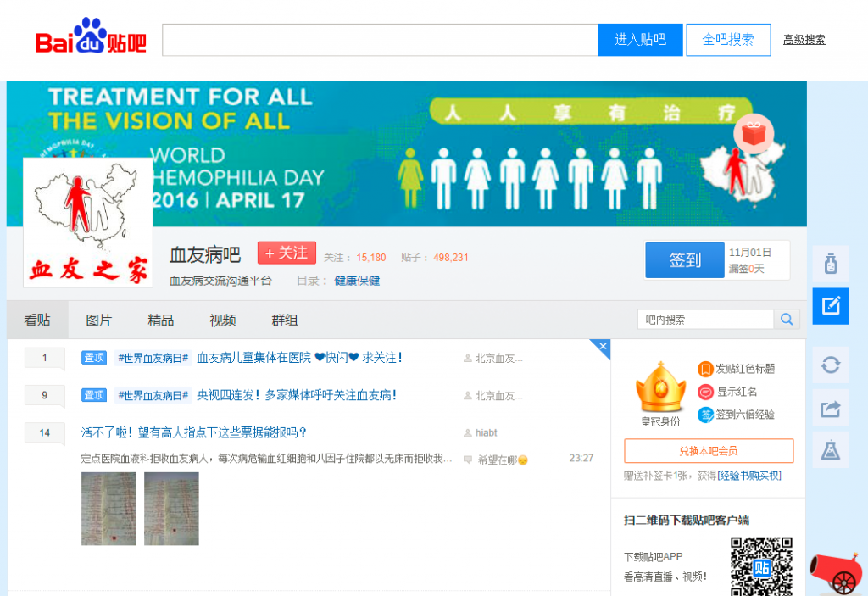Open the post 血友病儿童集体在医院 快闪 求关注

coord(299,358)
